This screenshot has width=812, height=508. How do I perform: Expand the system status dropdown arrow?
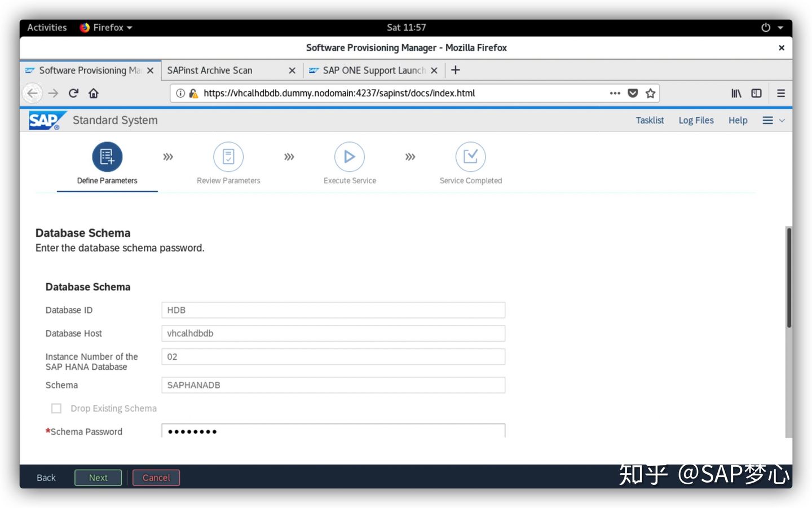tap(780, 27)
